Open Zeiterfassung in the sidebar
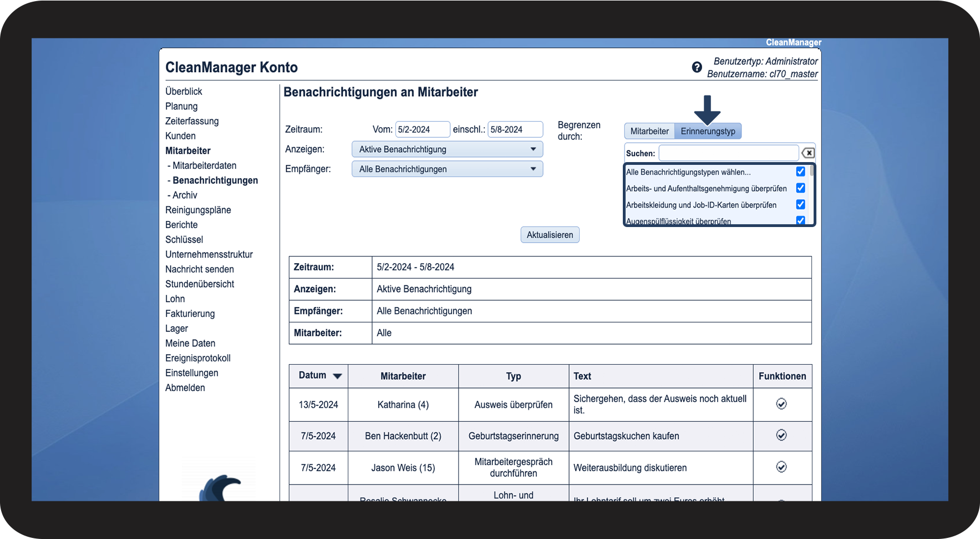This screenshot has width=980, height=539. click(192, 121)
